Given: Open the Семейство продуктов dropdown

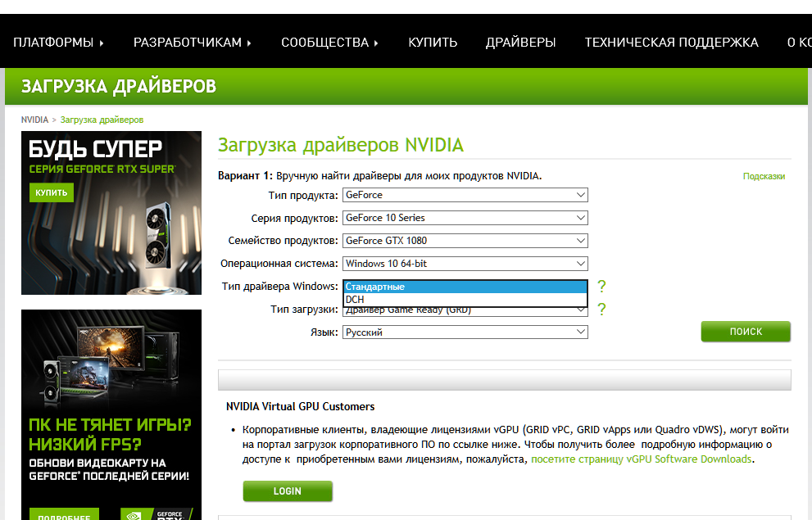Looking at the screenshot, I should [x=465, y=241].
